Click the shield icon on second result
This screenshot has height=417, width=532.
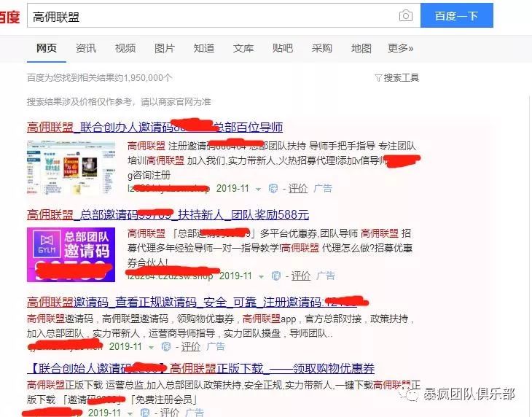276,276
